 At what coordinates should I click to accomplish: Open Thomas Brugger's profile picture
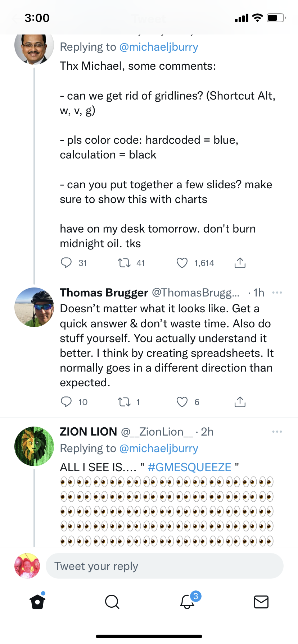coord(34,307)
